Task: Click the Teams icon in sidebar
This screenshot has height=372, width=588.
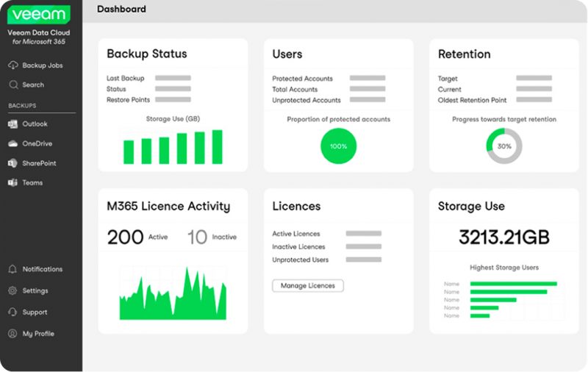Action: [x=12, y=182]
